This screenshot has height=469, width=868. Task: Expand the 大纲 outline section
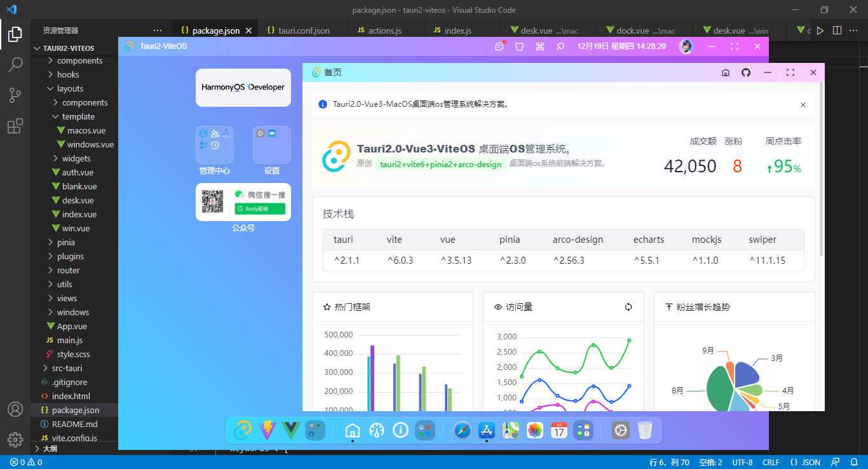pos(51,448)
